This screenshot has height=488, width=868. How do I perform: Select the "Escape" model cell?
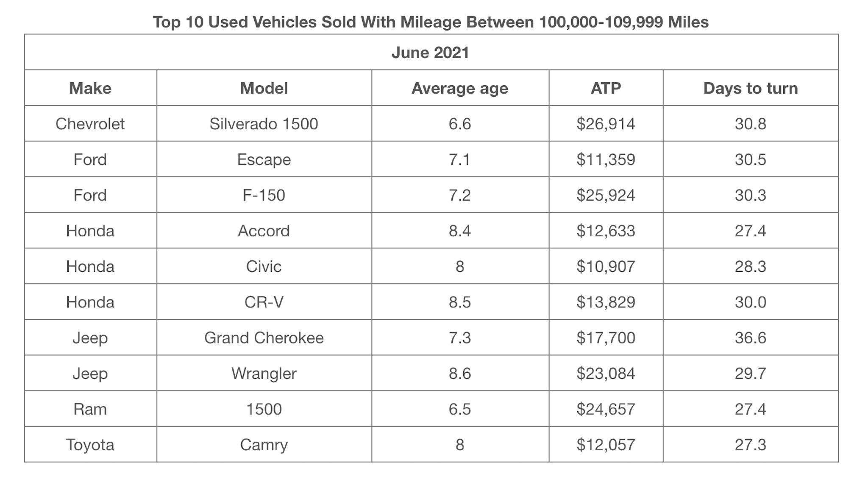click(x=264, y=159)
